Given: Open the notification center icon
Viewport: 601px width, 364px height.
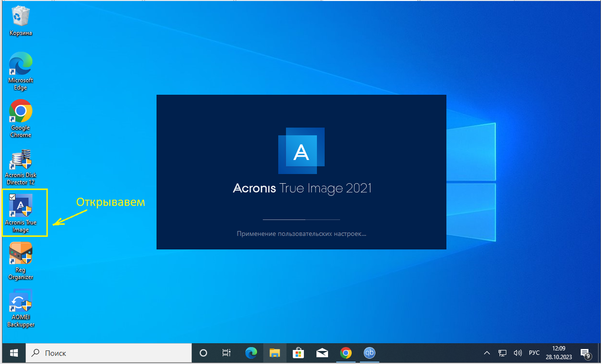Looking at the screenshot, I should tap(585, 353).
